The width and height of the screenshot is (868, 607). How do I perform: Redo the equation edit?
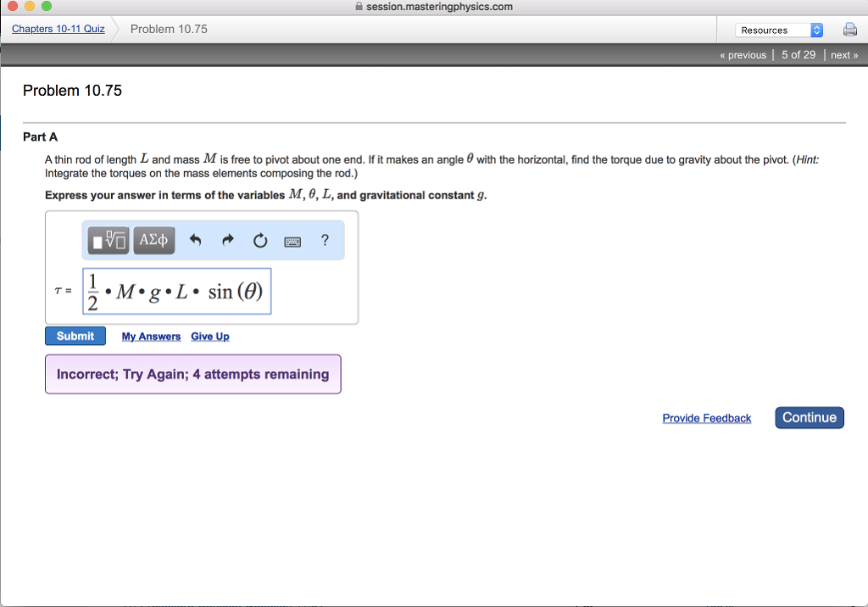[227, 241]
